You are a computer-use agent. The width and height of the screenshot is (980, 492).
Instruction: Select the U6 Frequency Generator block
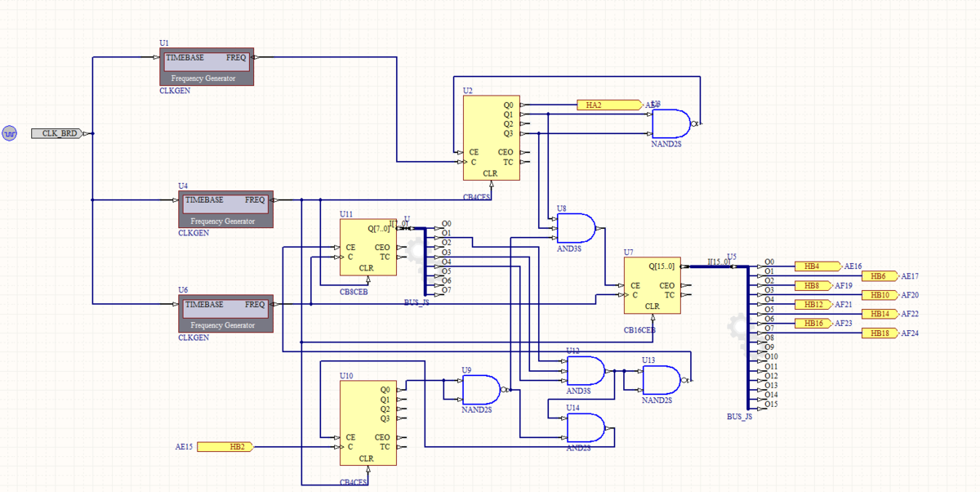[226, 315]
